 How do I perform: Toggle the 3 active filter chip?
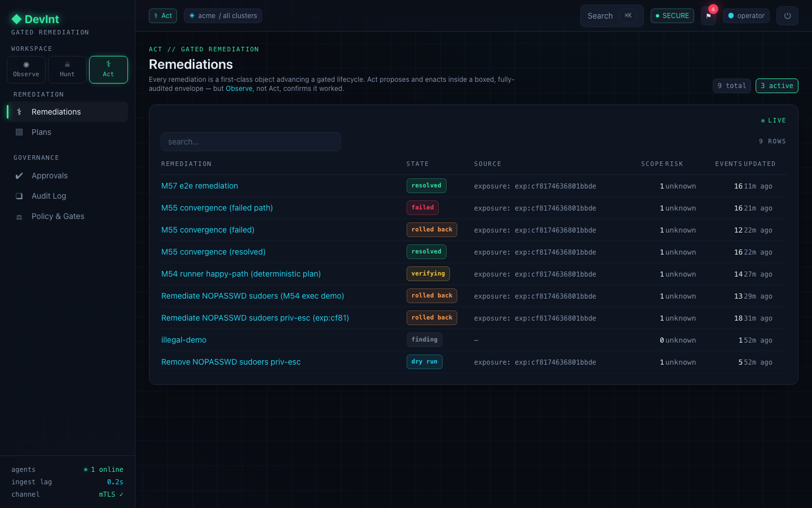[776, 86]
